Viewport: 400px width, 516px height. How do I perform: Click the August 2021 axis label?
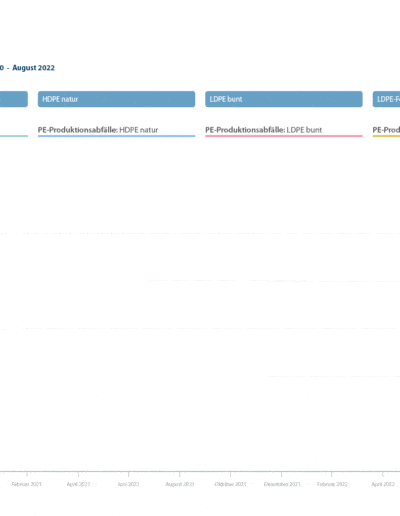coord(180,484)
